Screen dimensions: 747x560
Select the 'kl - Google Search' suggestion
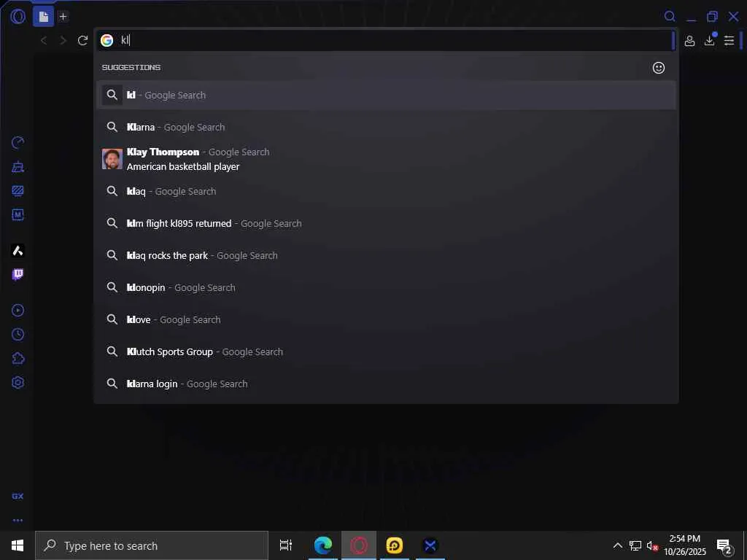386,96
